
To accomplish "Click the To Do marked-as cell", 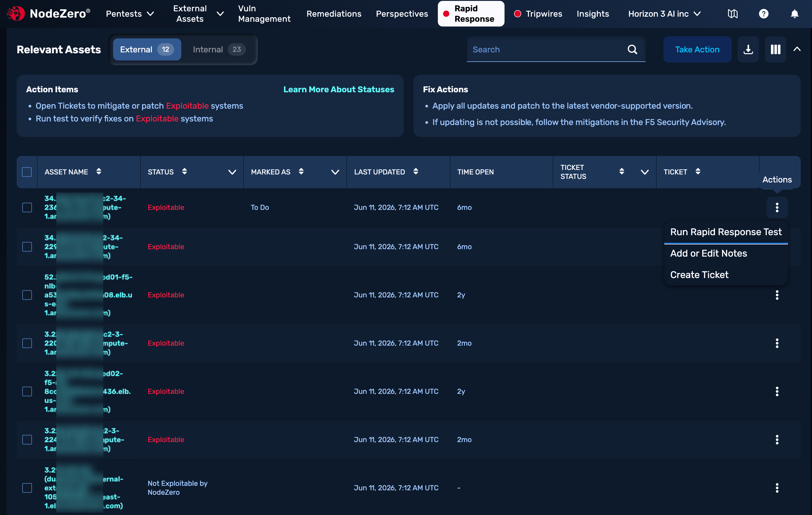I will tap(260, 207).
